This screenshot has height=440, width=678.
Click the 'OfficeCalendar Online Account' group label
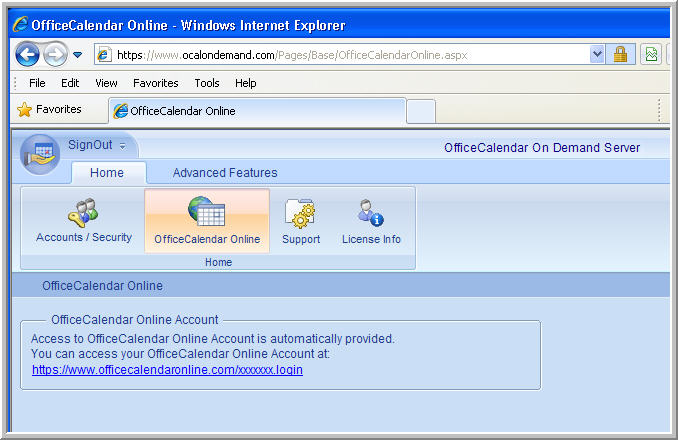pyautogui.click(x=134, y=320)
